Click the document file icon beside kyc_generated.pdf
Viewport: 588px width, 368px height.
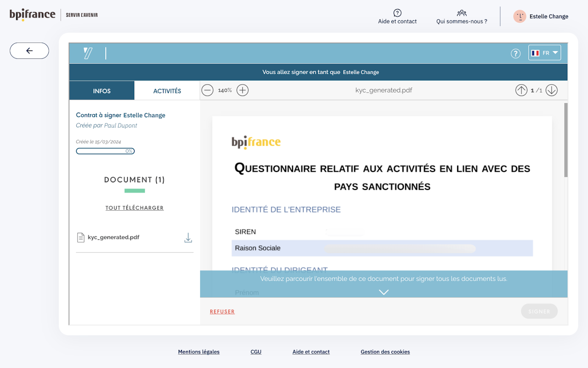point(80,237)
